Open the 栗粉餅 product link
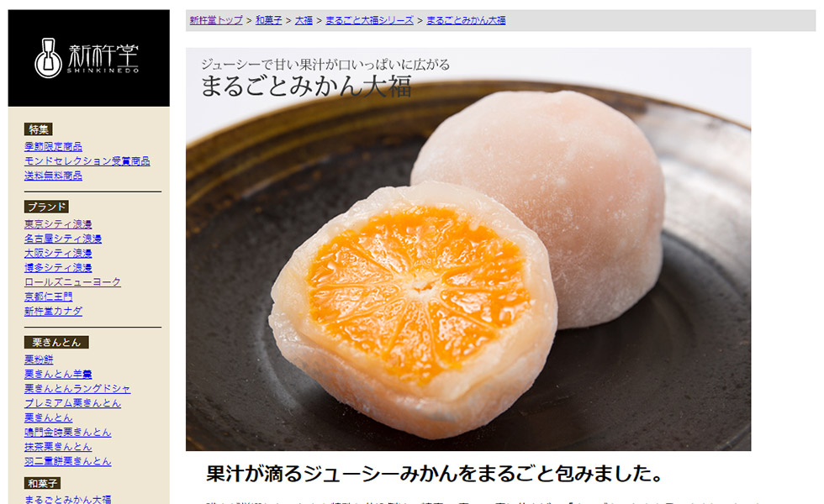824x504 pixels. pyautogui.click(x=39, y=360)
